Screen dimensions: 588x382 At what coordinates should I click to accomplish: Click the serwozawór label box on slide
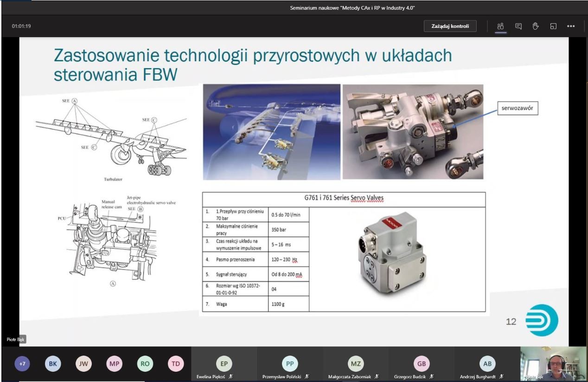(x=517, y=108)
